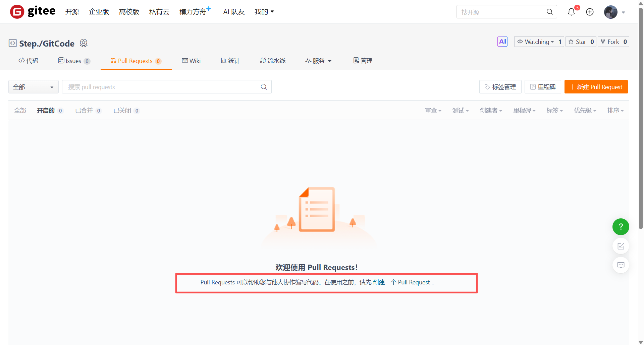Click the plus create icon in header

pos(590,12)
